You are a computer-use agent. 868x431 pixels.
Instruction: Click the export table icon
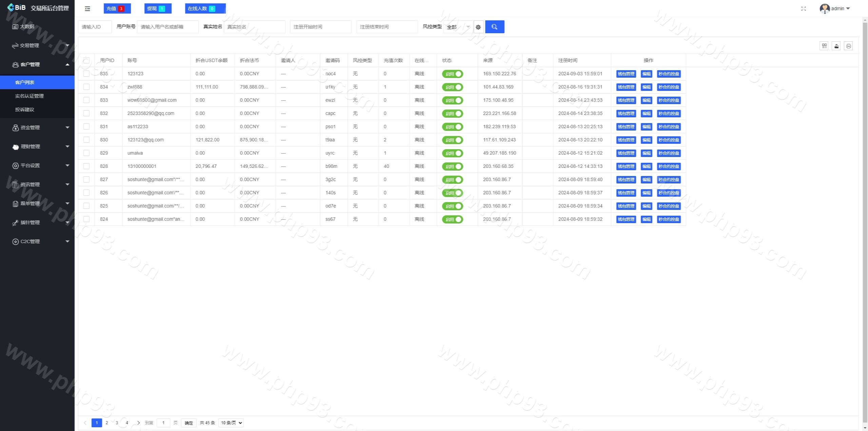tap(836, 46)
